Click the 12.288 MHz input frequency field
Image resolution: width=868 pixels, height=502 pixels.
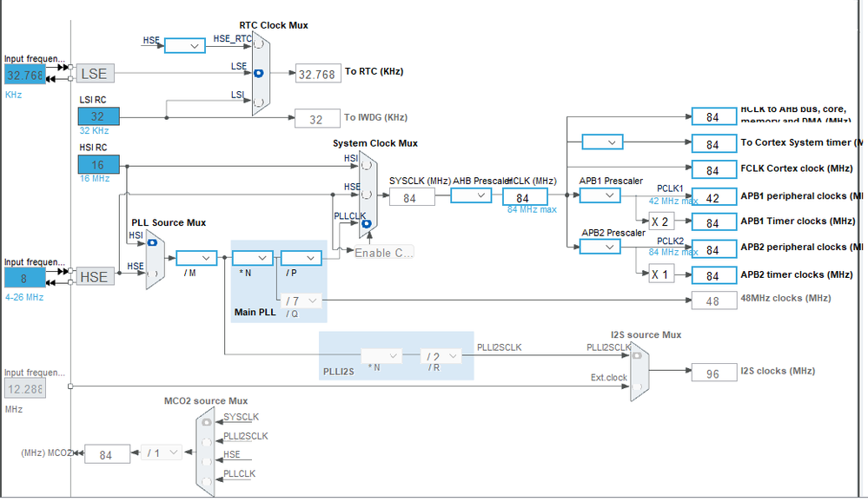coord(25,389)
